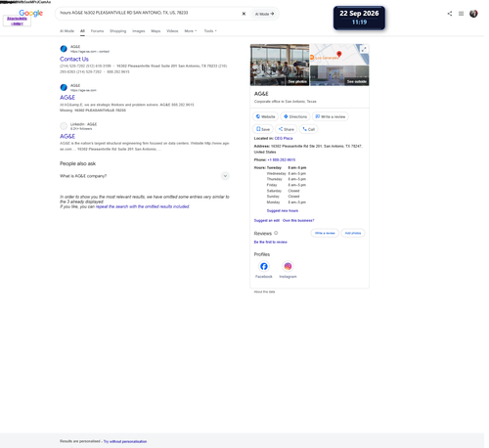Open the Google logo homepage link
This screenshot has height=448, width=489.
31,13
